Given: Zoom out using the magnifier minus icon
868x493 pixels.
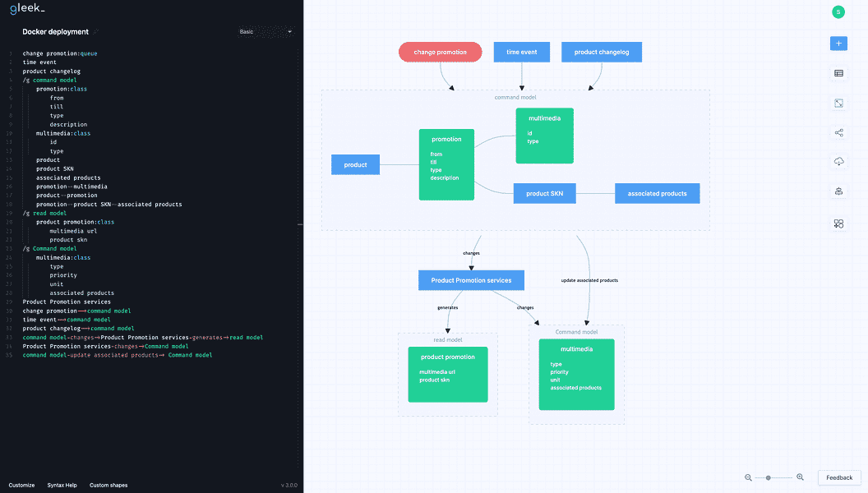Looking at the screenshot, I should [748, 477].
